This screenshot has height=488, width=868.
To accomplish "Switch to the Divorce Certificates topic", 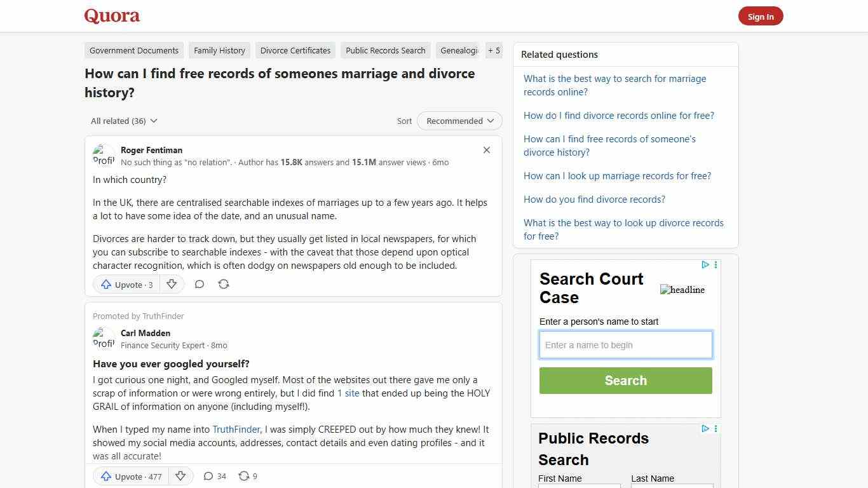I will 295,50.
